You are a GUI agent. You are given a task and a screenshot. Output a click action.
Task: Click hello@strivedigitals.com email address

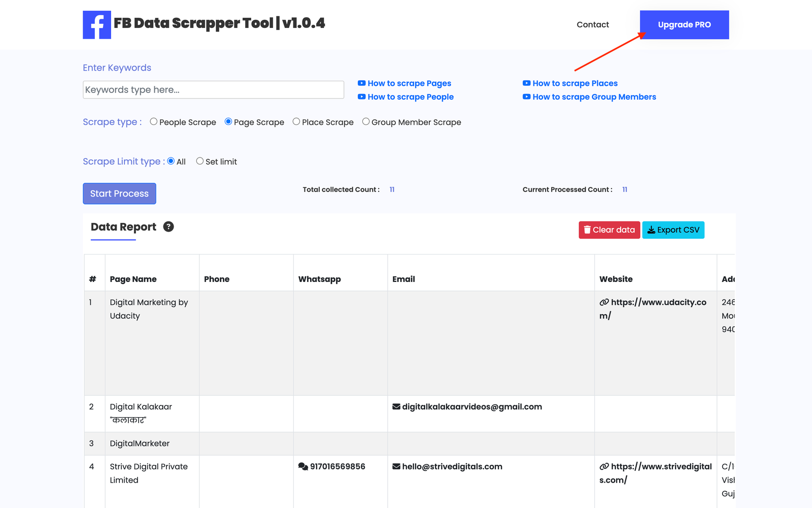click(452, 466)
